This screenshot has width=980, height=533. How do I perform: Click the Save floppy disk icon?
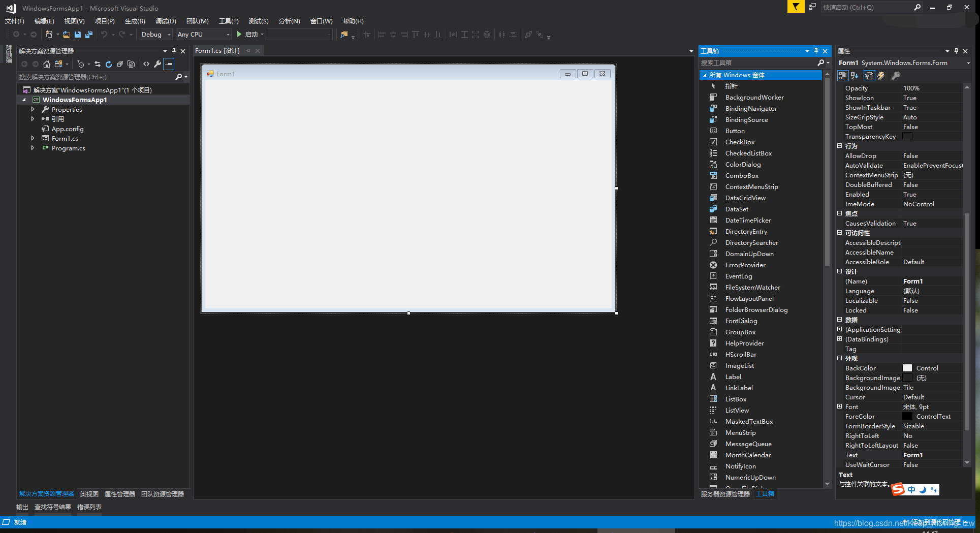click(x=78, y=35)
